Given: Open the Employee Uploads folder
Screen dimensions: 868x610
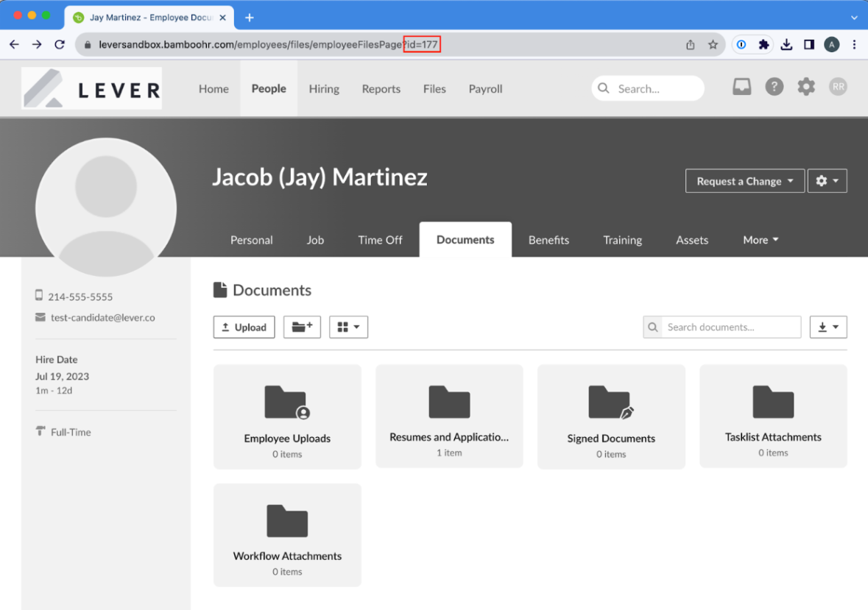Looking at the screenshot, I should (287, 416).
